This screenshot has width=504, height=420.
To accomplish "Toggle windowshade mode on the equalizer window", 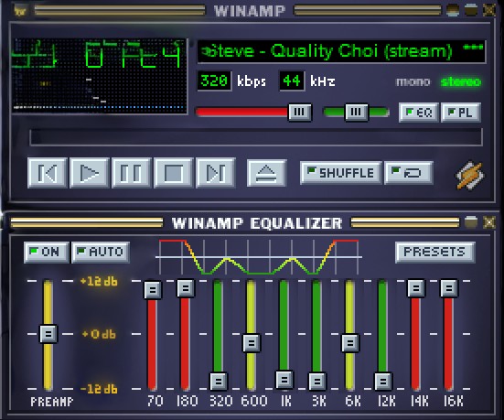I will 471,222.
